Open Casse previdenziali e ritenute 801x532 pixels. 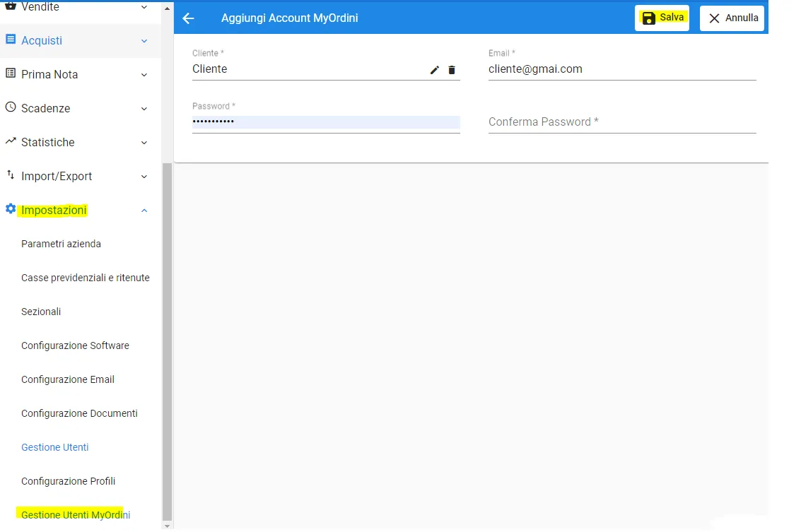tap(86, 278)
